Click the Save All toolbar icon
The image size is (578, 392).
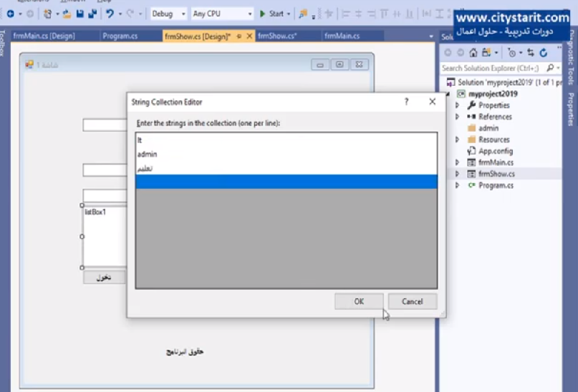[92, 14]
